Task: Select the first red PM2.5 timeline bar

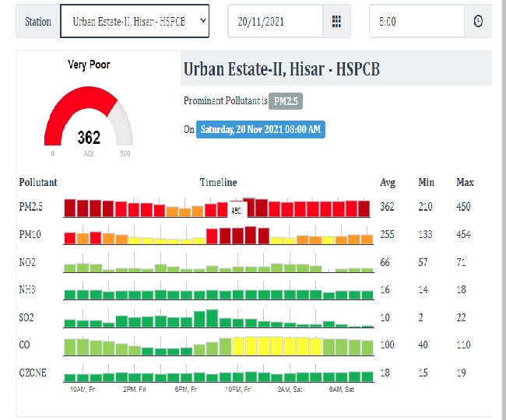Action: tap(69, 208)
